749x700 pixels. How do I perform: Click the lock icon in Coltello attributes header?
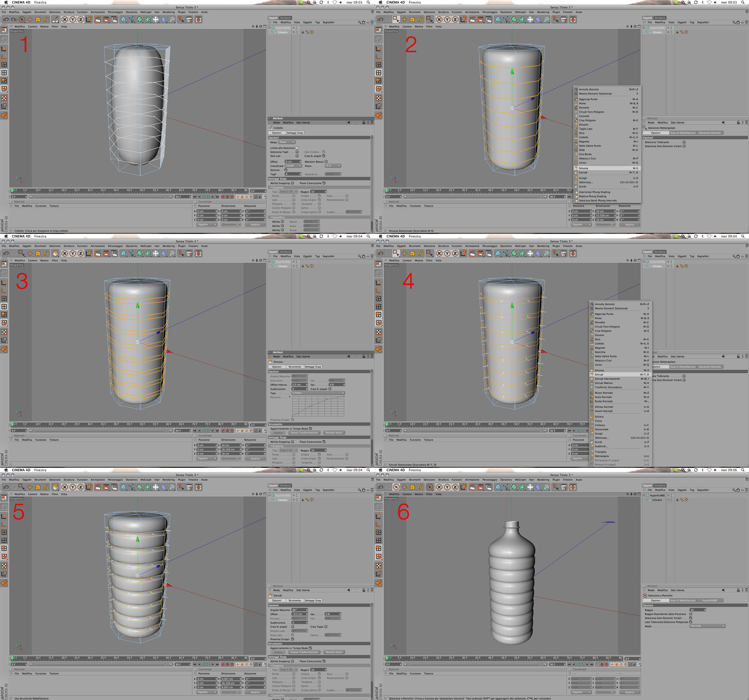click(364, 123)
